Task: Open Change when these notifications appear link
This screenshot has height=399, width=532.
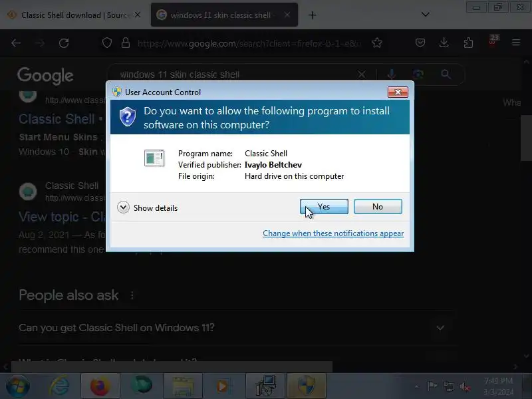Action: coord(333,233)
